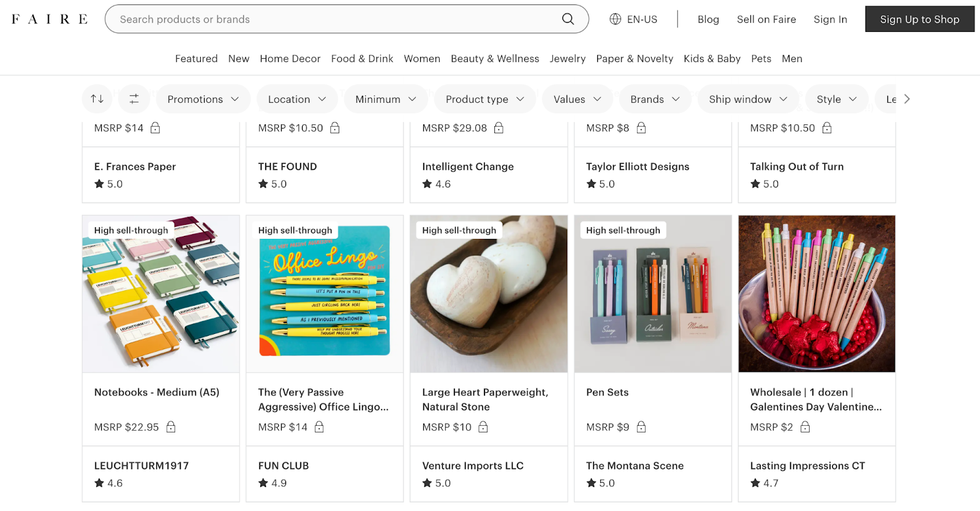Open Talking Out of Turn brand
Image resolution: width=980 pixels, height=511 pixels.
click(797, 167)
